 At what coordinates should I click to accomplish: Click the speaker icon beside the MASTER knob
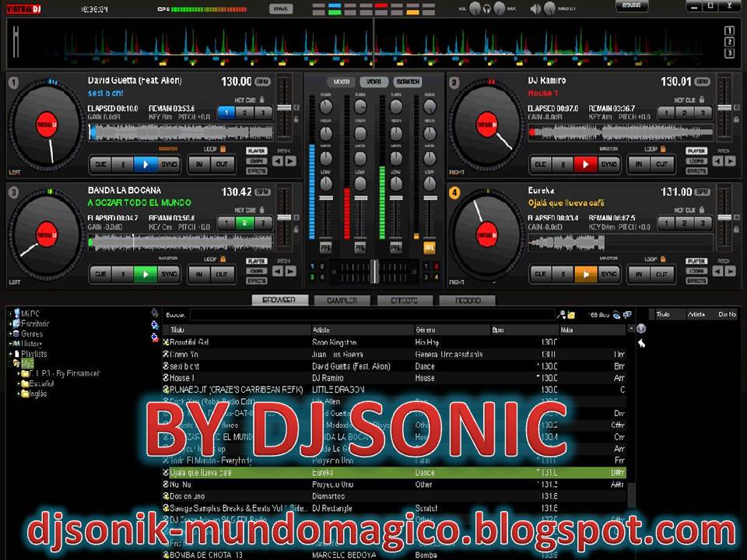click(x=534, y=9)
